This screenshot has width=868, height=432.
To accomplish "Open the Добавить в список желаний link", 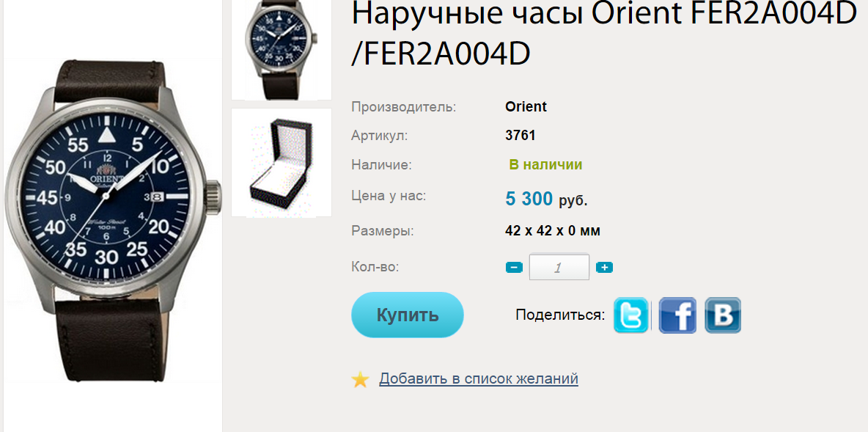I will [x=478, y=379].
